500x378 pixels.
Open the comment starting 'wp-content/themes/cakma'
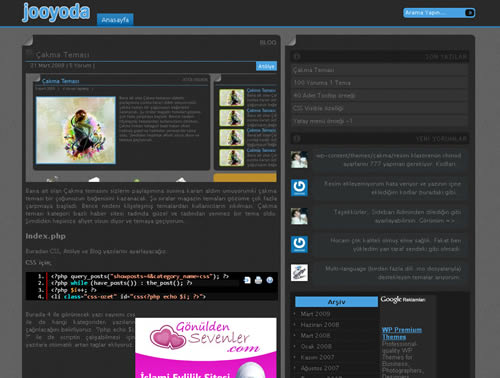[389, 160]
